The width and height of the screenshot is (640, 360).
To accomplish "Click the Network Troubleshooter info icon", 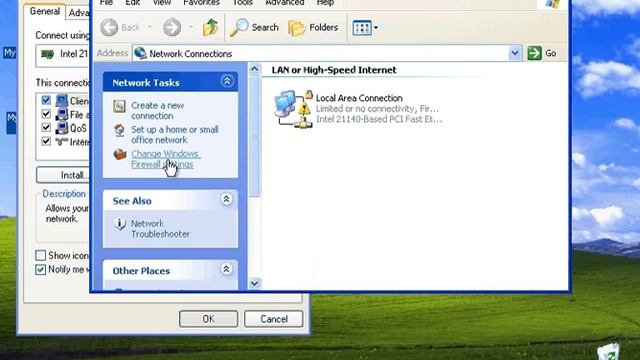I will [119, 224].
